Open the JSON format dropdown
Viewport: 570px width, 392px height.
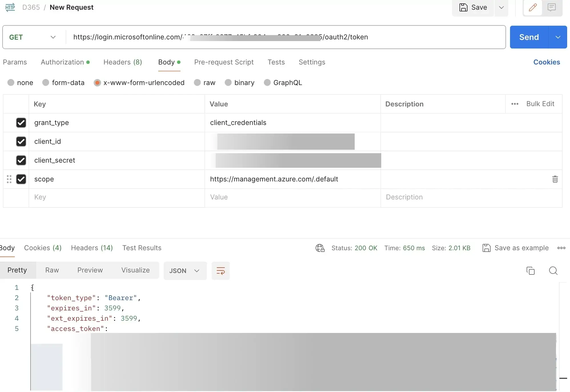pos(185,271)
